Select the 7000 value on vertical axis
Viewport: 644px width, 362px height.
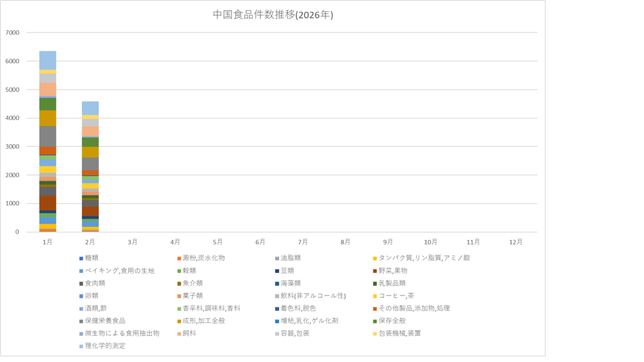pyautogui.click(x=11, y=33)
